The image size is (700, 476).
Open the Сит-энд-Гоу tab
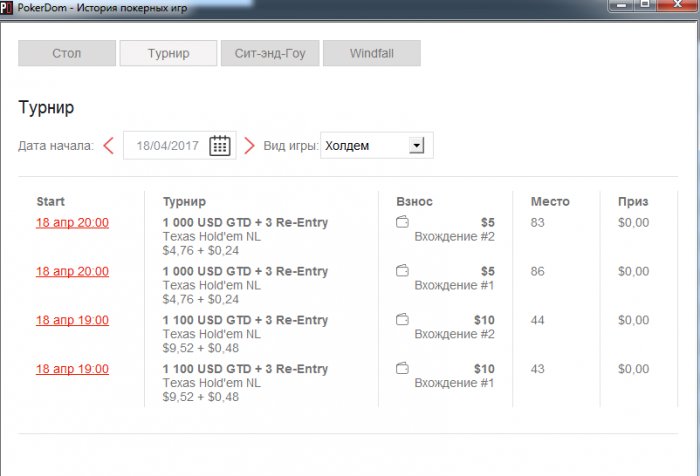[270, 53]
